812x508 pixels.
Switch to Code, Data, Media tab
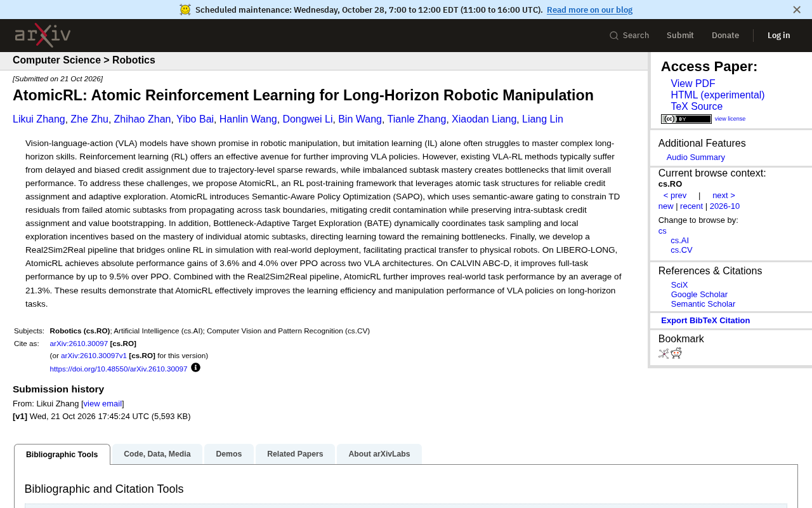(x=157, y=454)
